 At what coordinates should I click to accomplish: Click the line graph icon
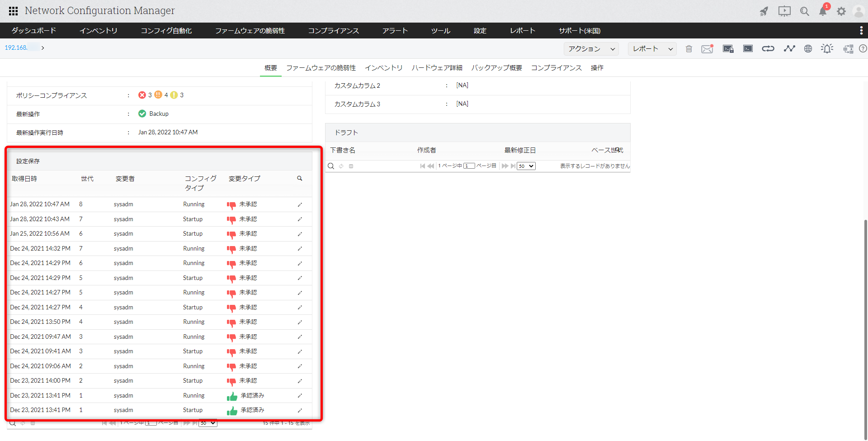(x=789, y=49)
